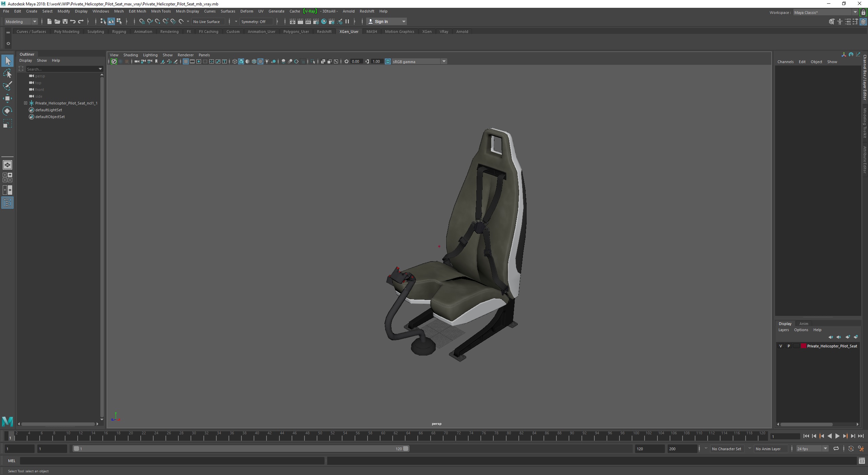
Task: Click the IPR render button
Action: click(308, 22)
